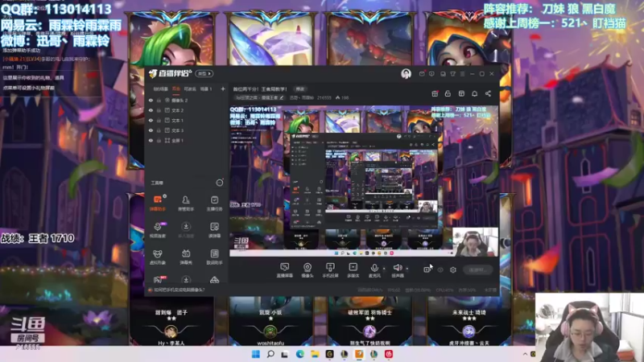
Task: Select the active red-underlined scene tab
Action: (x=176, y=89)
